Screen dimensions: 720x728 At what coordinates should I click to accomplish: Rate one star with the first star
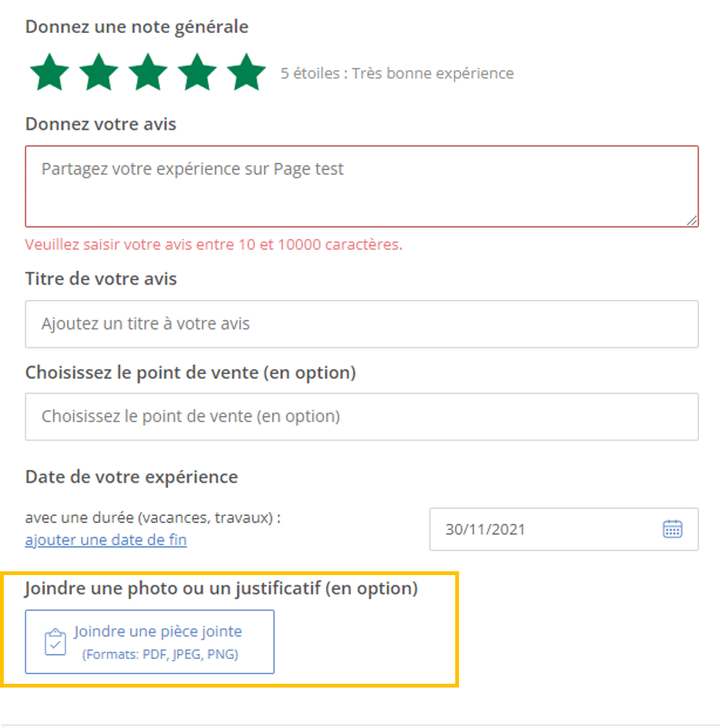click(49, 72)
